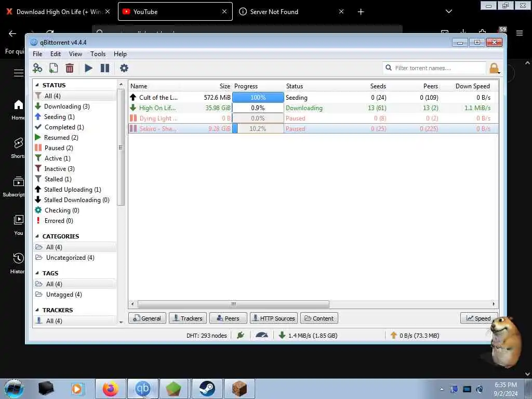The height and width of the screenshot is (399, 532).
Task: Click the Add torrent file toolbar icon
Action: coord(54,68)
